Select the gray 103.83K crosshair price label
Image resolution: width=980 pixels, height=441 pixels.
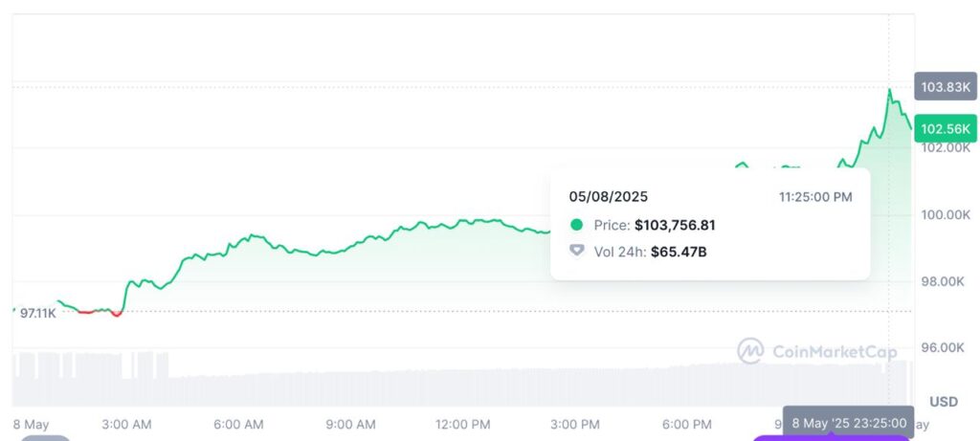[945, 87]
